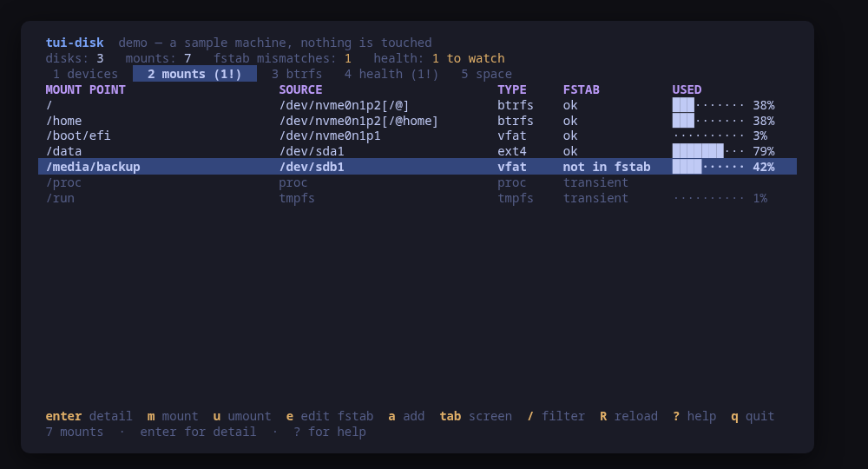Viewport: 868px width, 469px height.
Task: Select the /boot/efi mount point
Action: [418, 135]
